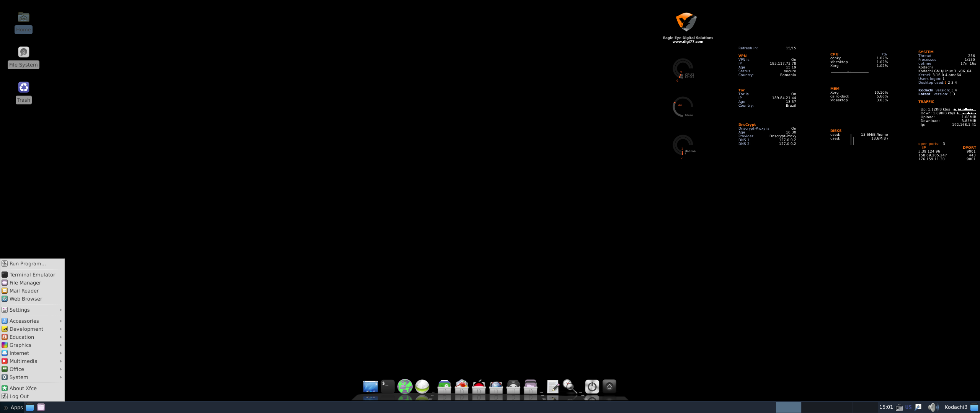Click the Apps menu button on panel

(13, 407)
